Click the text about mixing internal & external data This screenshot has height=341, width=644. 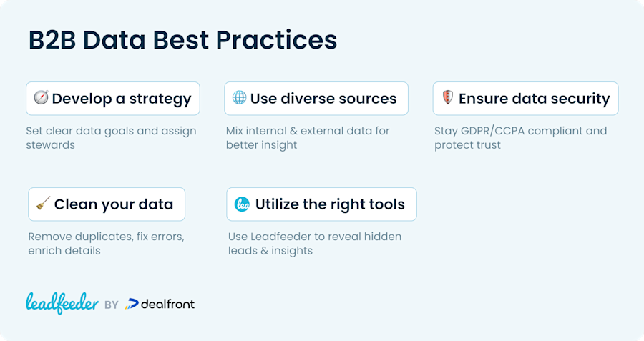tap(308, 138)
